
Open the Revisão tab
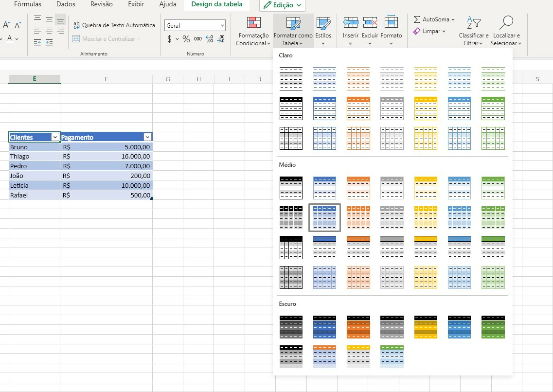101,4
